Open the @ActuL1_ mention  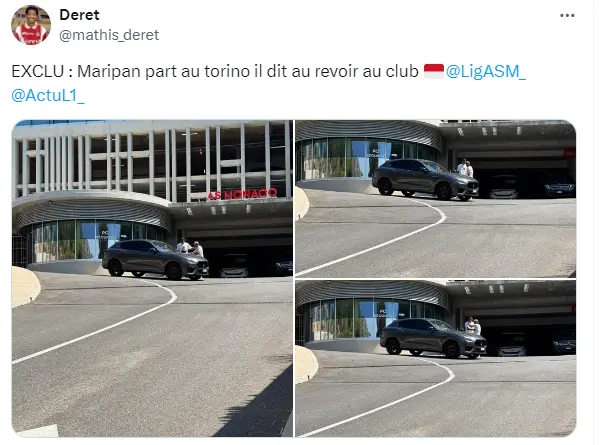47,95
